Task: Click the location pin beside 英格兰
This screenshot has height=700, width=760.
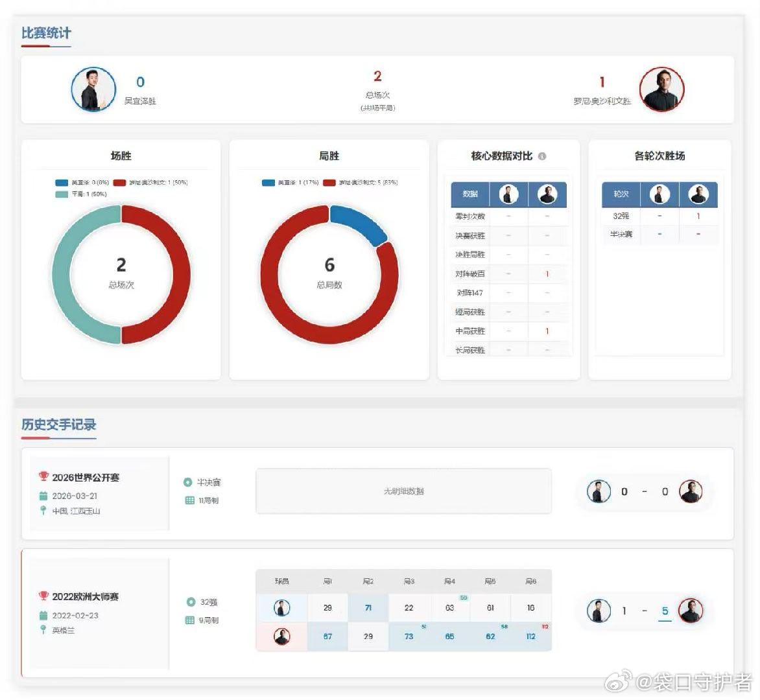Action: (x=43, y=630)
